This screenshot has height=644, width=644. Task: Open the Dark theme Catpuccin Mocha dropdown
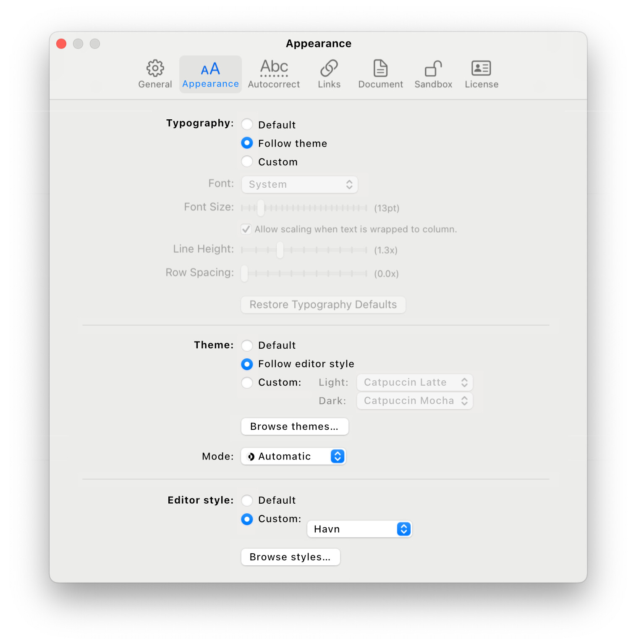415,401
